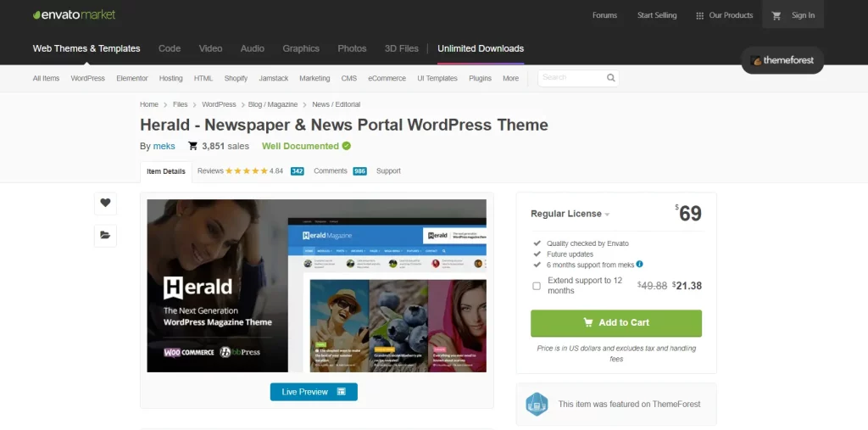Select Jamstack category

pyautogui.click(x=274, y=79)
